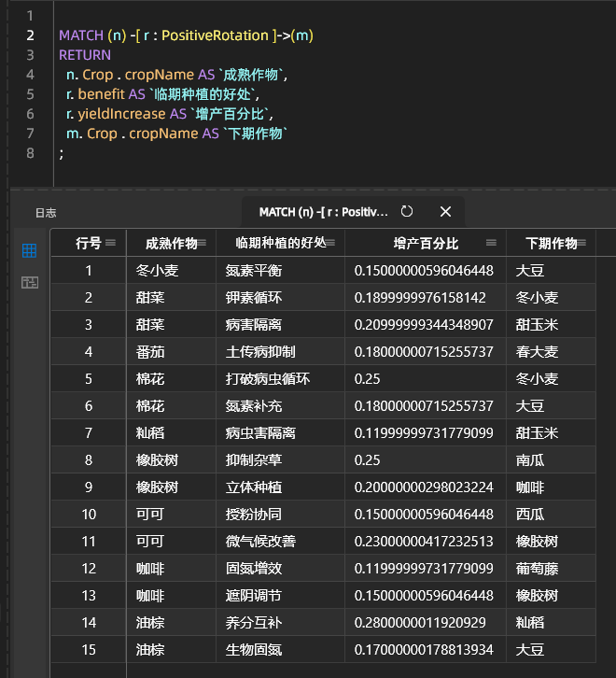The width and height of the screenshot is (616, 678).
Task: Open the 增产百分比 column menu icon
Action: point(493,243)
